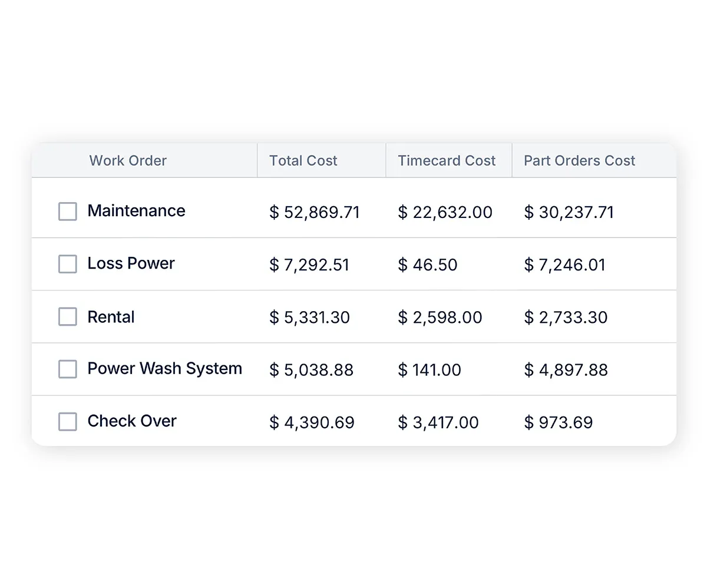This screenshot has width=707, height=588.
Task: Sort by the Work Order column
Action: click(x=128, y=160)
